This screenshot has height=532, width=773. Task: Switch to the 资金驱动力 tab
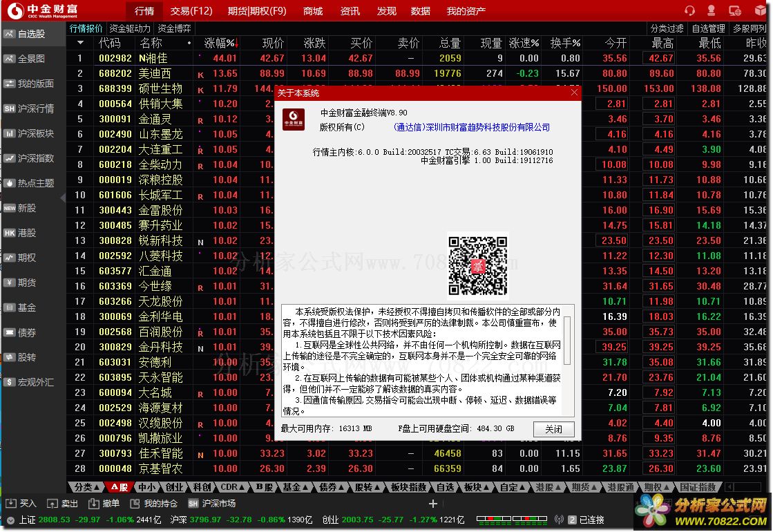[x=130, y=28]
